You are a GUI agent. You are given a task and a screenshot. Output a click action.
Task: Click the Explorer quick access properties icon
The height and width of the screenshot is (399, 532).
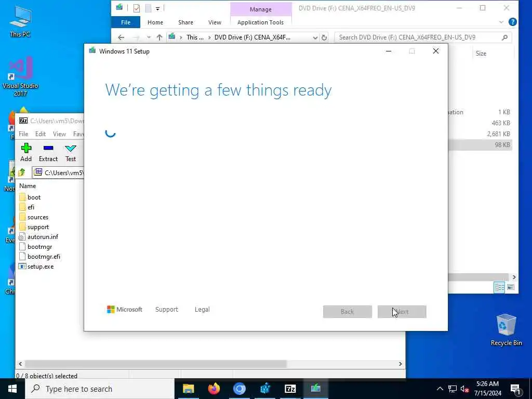[x=137, y=8]
